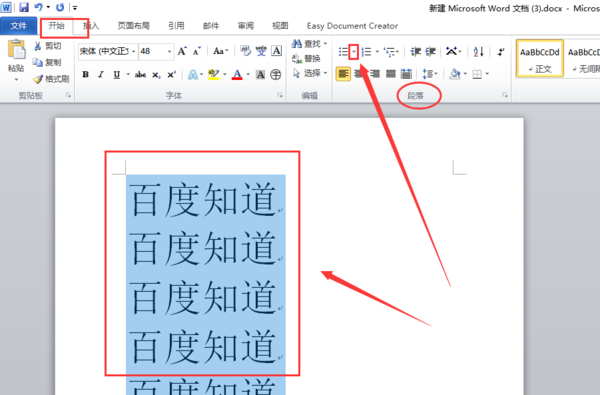Toggle align text left
This screenshot has height=395, width=600.
click(343, 73)
